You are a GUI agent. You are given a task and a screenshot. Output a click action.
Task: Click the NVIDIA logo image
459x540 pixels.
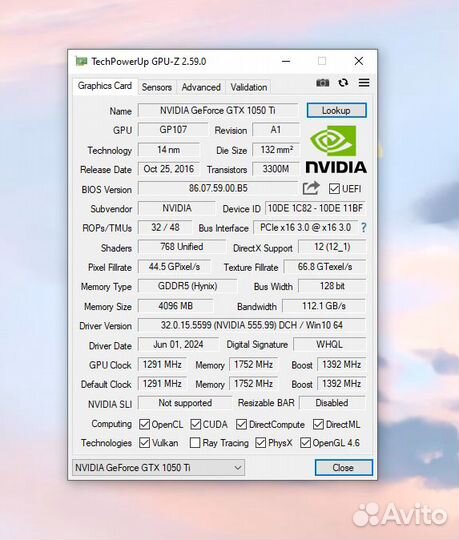(336, 149)
